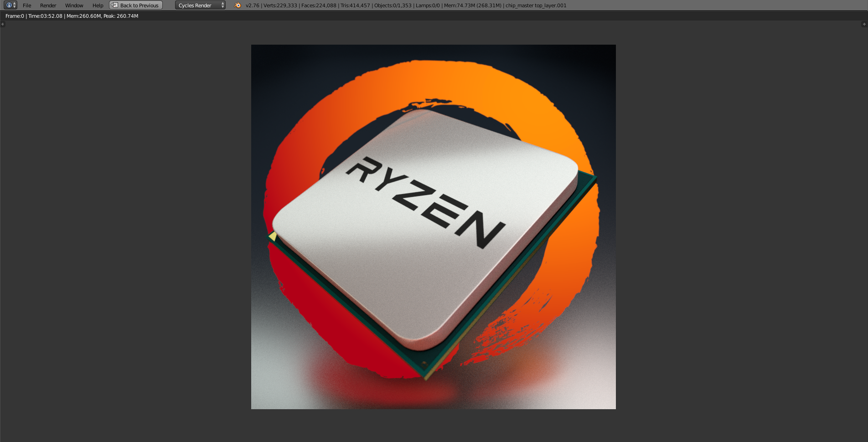Screen dimensions: 868x442
Task: Click the Blender logo icon
Action: point(237,5)
